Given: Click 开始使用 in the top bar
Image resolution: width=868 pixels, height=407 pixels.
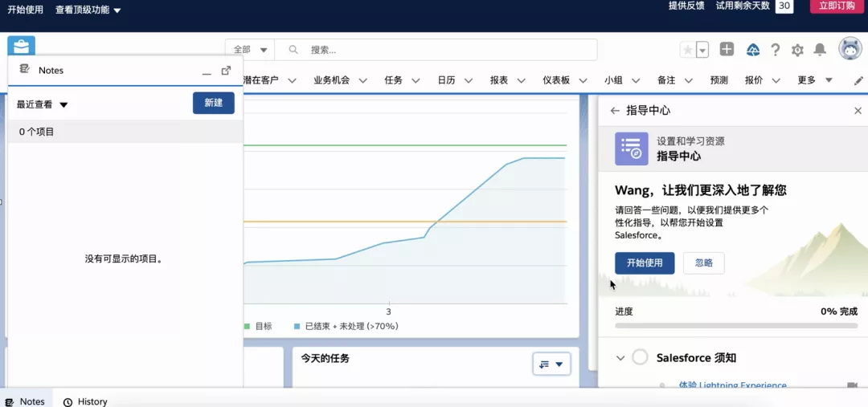Looking at the screenshot, I should (x=26, y=10).
